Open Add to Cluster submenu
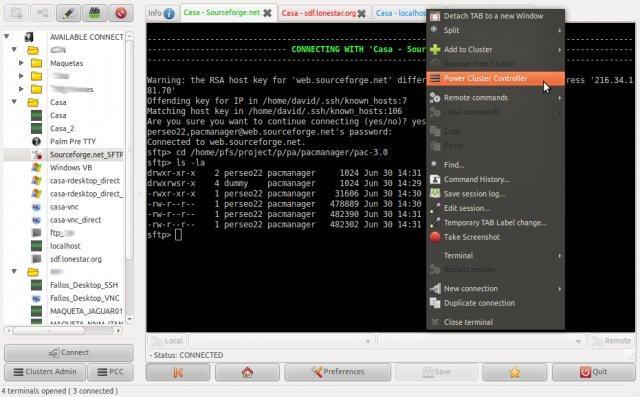640x397 pixels. (x=496, y=49)
